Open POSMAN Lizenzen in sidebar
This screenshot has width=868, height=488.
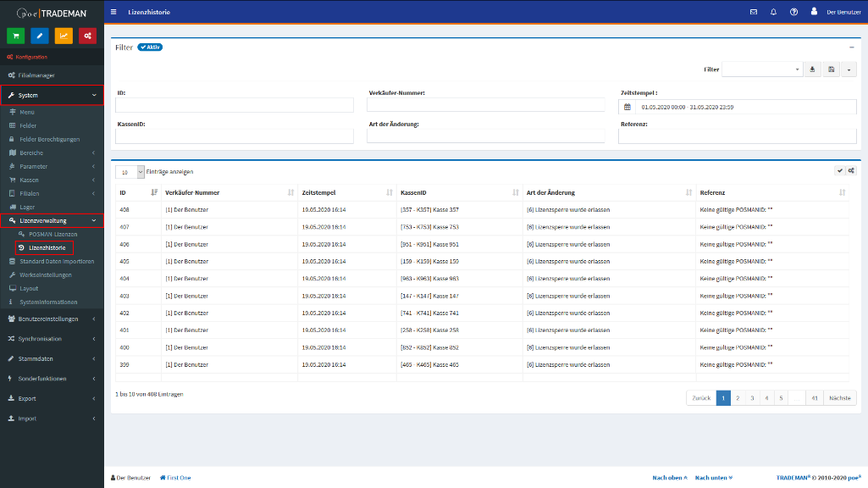pos(53,234)
